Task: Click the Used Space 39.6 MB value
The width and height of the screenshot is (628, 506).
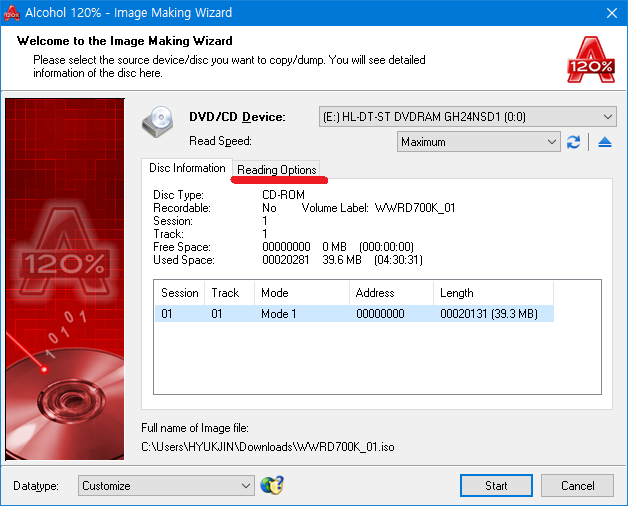Action: click(x=342, y=260)
